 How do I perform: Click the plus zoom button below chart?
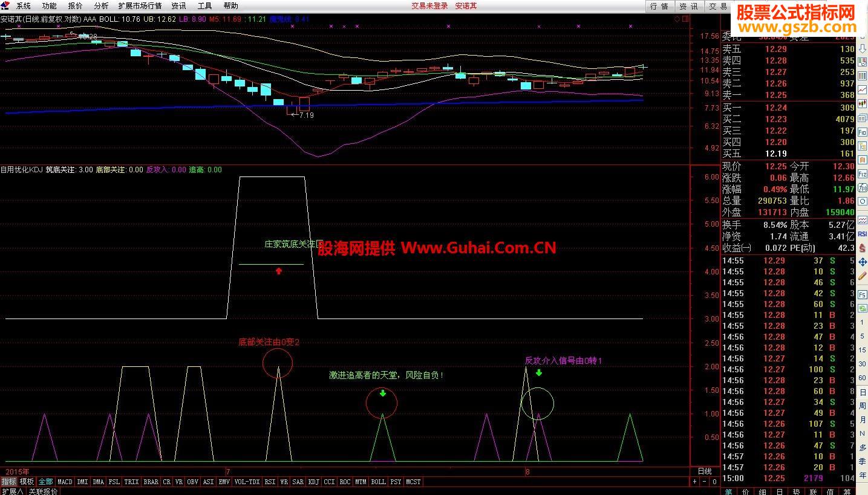[x=695, y=482]
